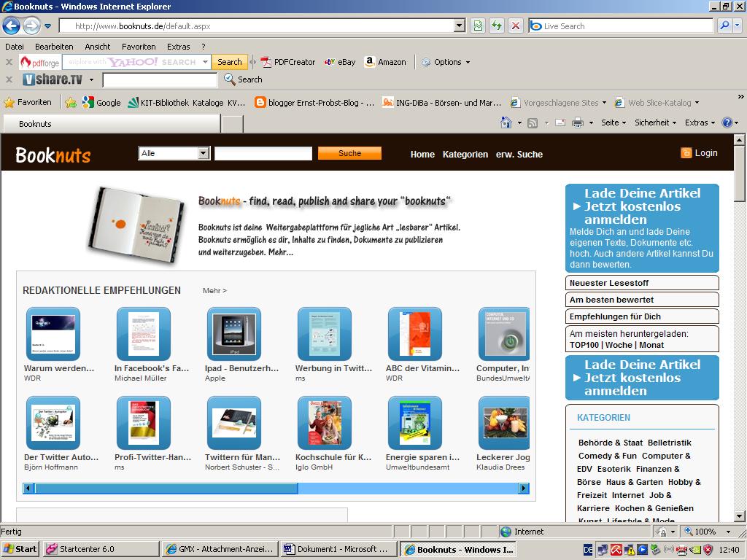Click the Refresh page icon

(496, 26)
